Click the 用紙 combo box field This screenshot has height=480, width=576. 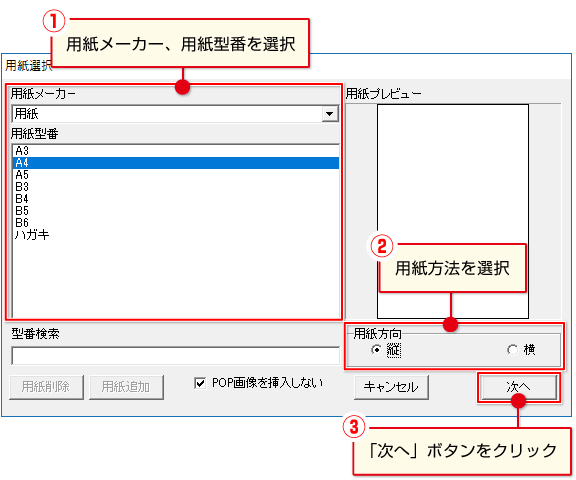pos(175,114)
